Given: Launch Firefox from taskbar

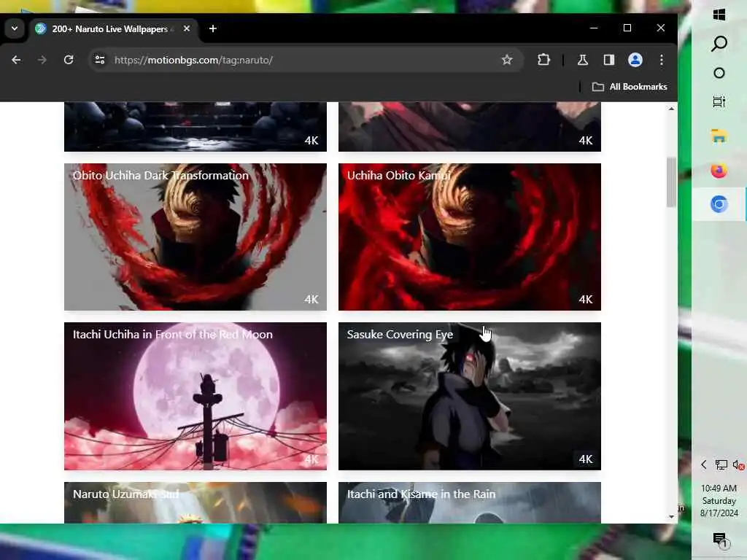Looking at the screenshot, I should pyautogui.click(x=719, y=170).
